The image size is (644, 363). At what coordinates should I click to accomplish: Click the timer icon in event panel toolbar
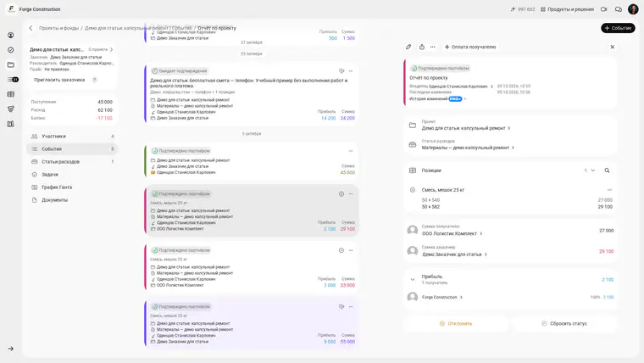click(422, 47)
